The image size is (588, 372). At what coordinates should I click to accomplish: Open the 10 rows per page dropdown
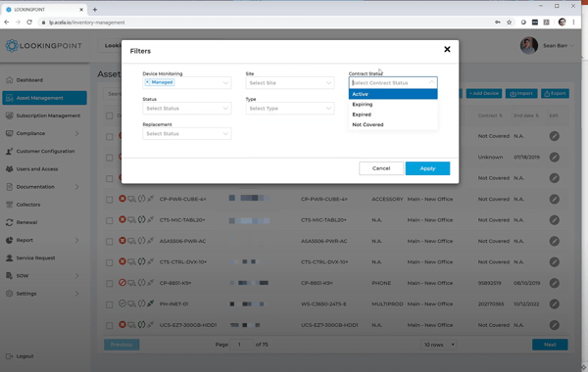tap(439, 345)
